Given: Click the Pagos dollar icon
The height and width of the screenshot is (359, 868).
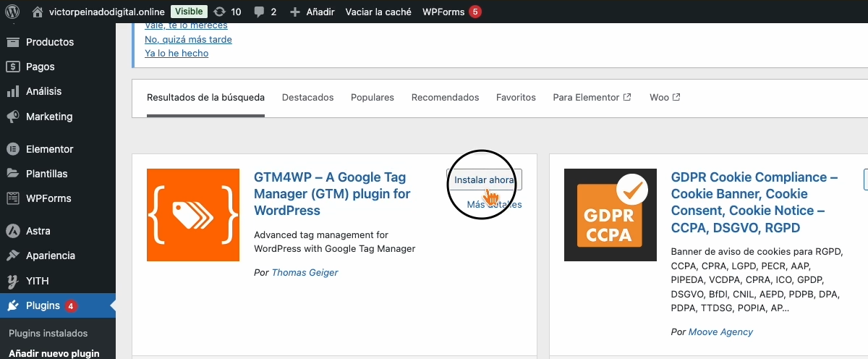Looking at the screenshot, I should click(x=12, y=67).
